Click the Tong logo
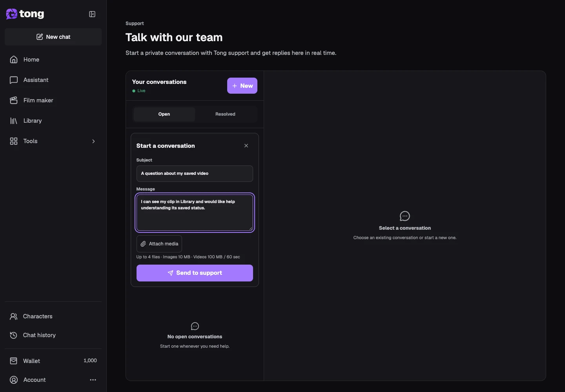 tap(25, 14)
